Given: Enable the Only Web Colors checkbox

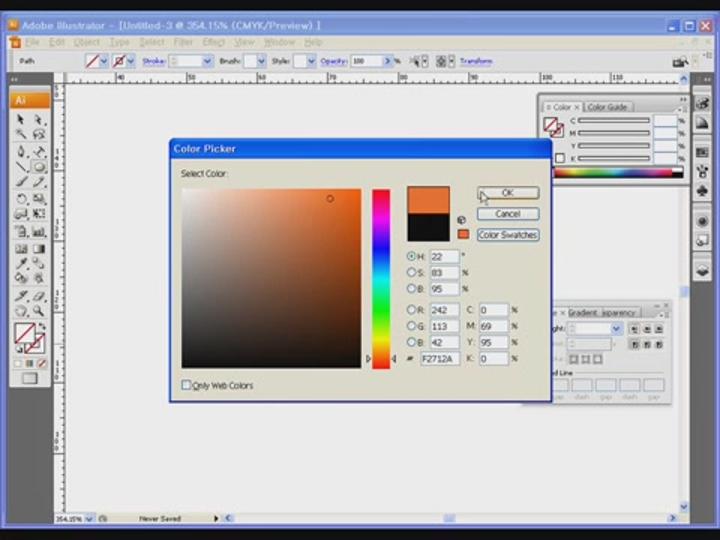Looking at the screenshot, I should 186,385.
